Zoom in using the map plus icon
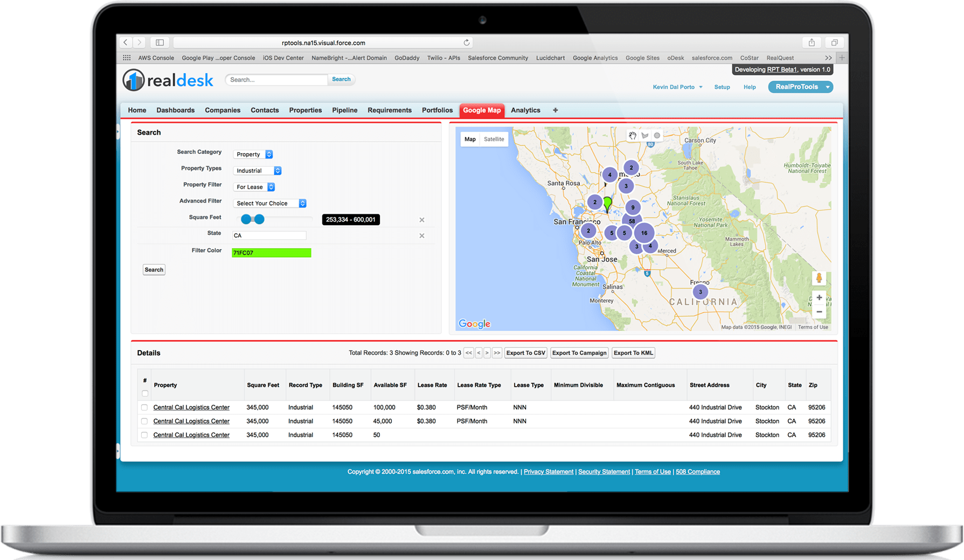Screen dimensions: 964x560 (819, 297)
